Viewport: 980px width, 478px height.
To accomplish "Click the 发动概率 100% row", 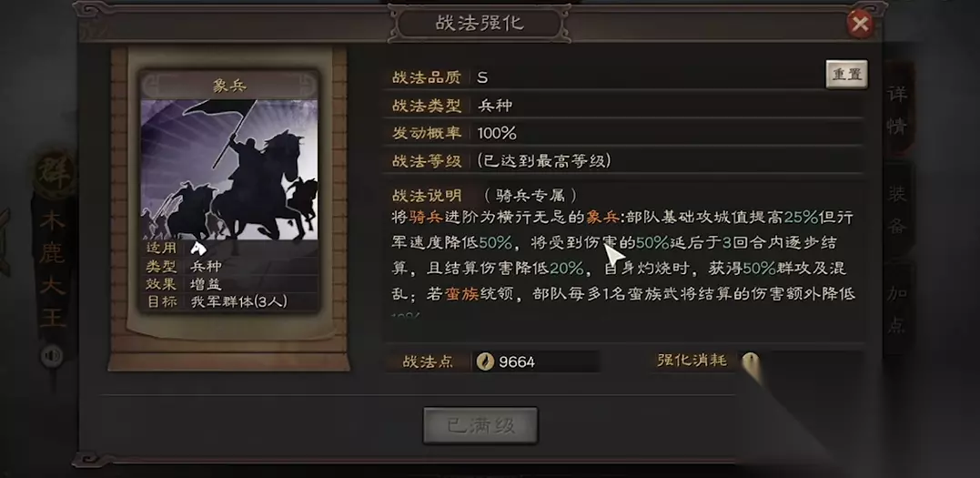I will pyautogui.click(x=625, y=133).
